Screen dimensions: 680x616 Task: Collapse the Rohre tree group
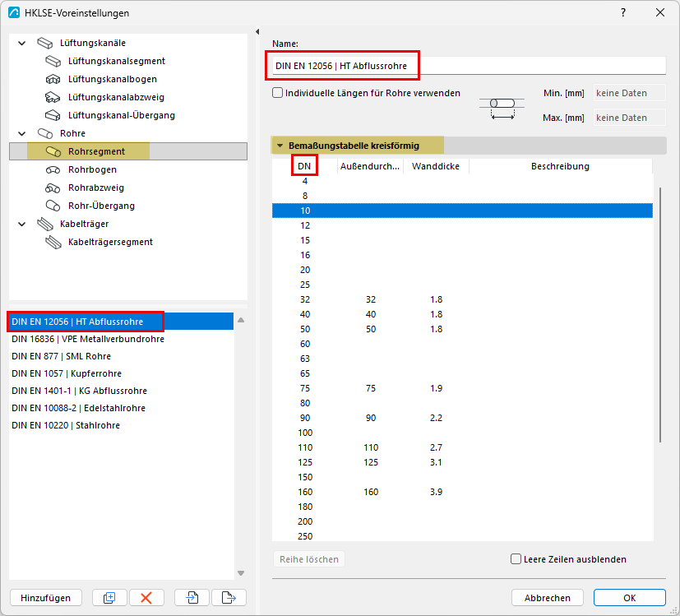(x=21, y=133)
